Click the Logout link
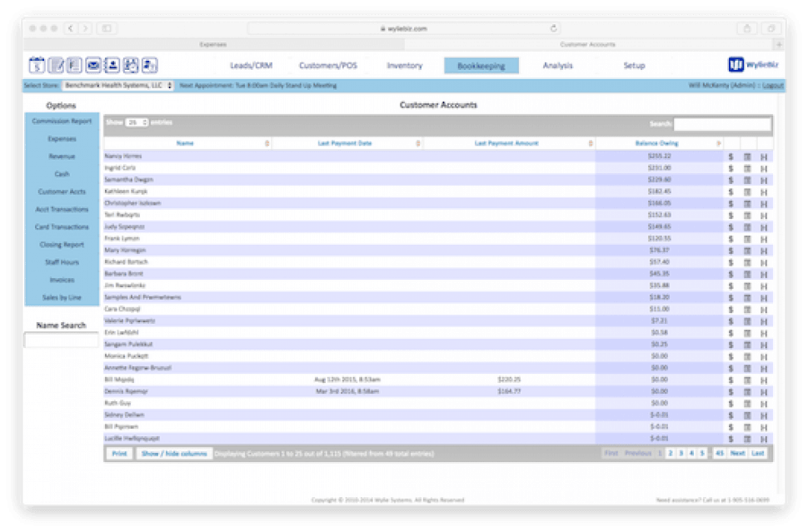The height and width of the screenshot is (532, 808). pos(772,85)
